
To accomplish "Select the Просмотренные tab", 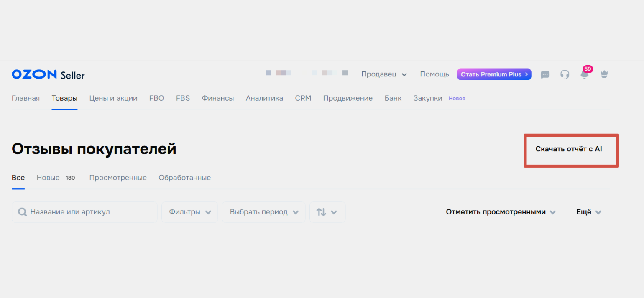I will (118, 178).
